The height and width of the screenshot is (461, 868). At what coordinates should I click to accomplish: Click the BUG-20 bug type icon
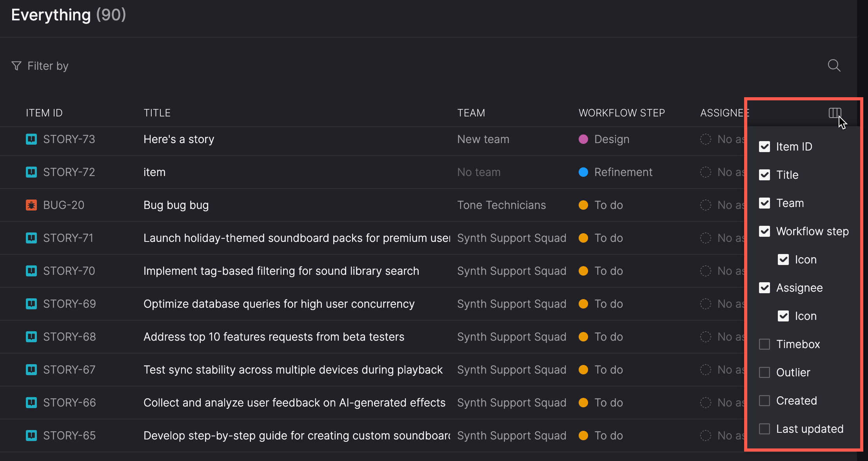tap(31, 205)
